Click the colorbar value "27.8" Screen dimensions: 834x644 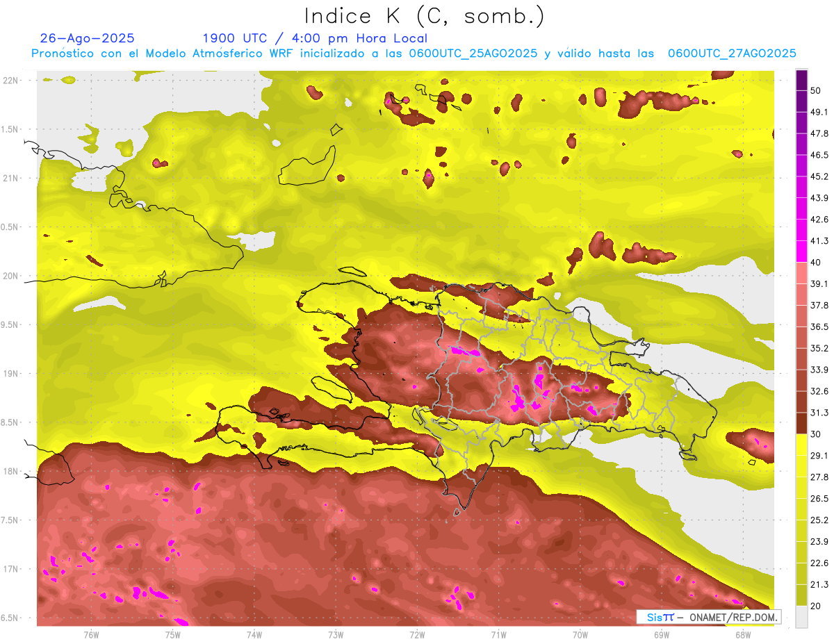819,477
